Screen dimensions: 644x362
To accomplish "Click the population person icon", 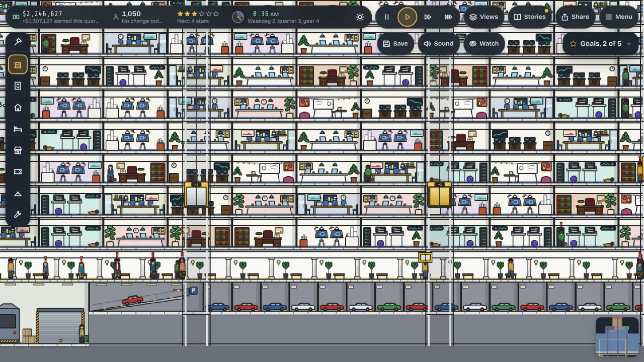I will point(115,17).
